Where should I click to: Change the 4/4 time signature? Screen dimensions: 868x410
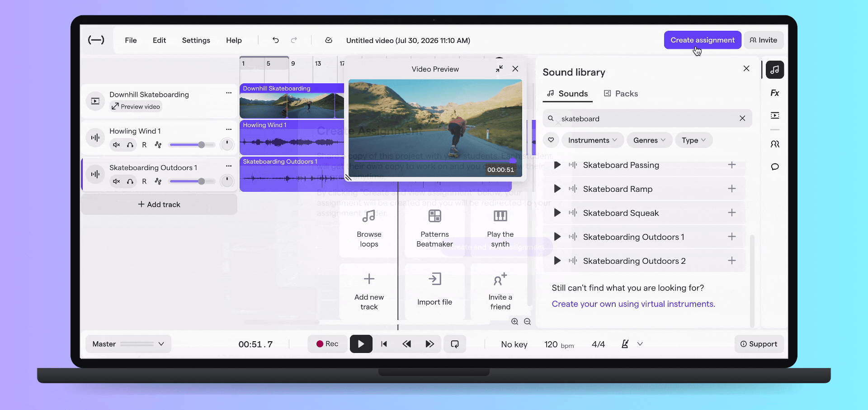tap(599, 344)
